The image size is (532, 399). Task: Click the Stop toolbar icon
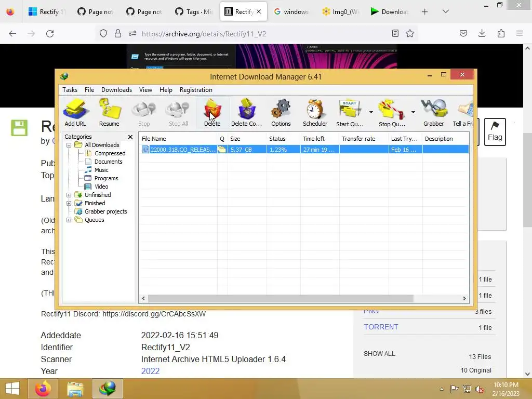[144, 112]
